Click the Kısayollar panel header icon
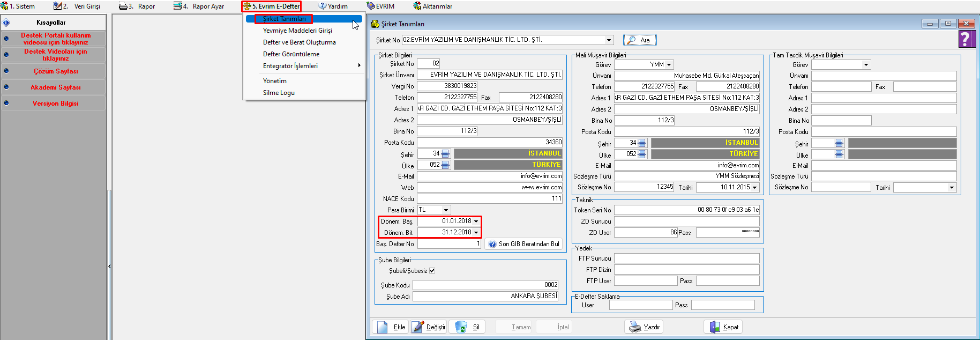Viewport: 980px width, 340px height. pos(6,23)
